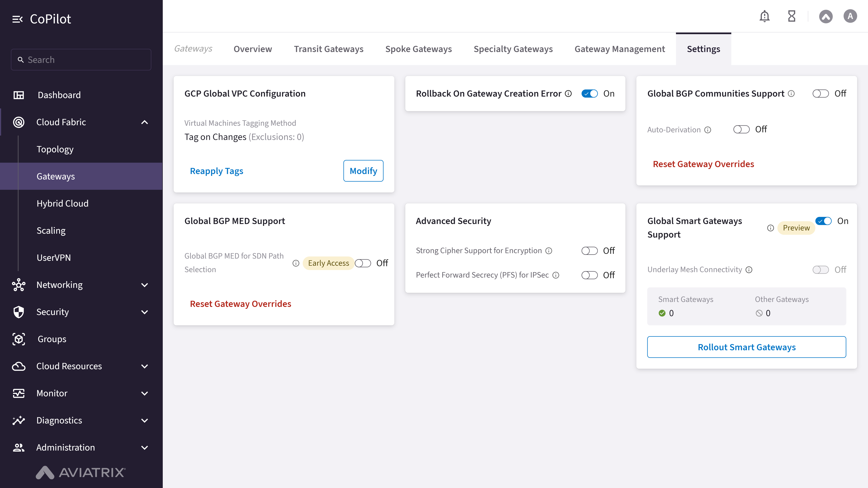Image resolution: width=868 pixels, height=488 pixels.
Task: Show info for Global Smart Gateways Support
Action: (x=771, y=228)
